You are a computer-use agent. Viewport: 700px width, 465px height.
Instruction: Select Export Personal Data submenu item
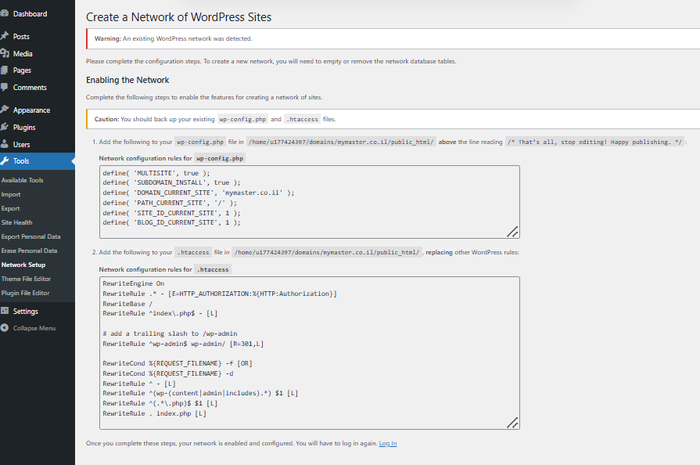coord(30,236)
